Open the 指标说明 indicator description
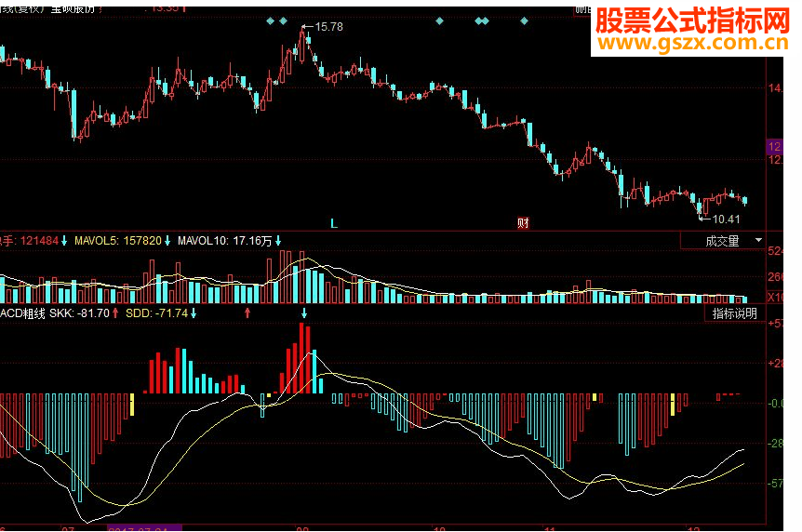The height and width of the screenshot is (532, 802). [735, 313]
